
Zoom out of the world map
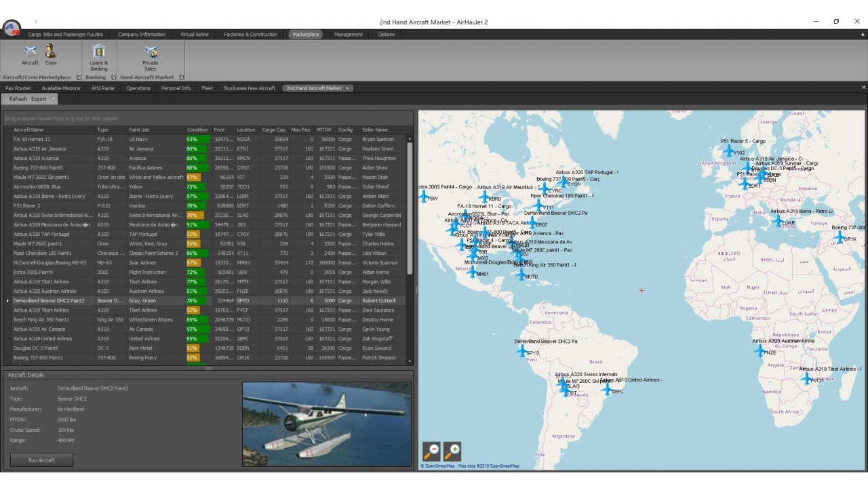coord(432,450)
